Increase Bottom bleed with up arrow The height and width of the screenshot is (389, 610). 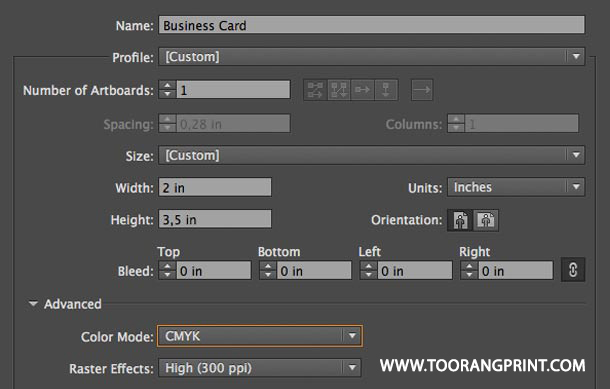[x=268, y=266]
